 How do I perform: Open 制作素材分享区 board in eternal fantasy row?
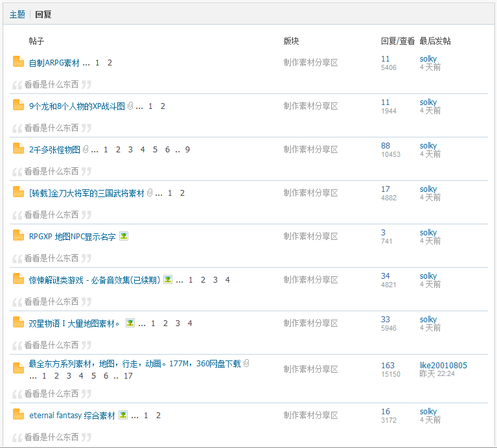310,416
